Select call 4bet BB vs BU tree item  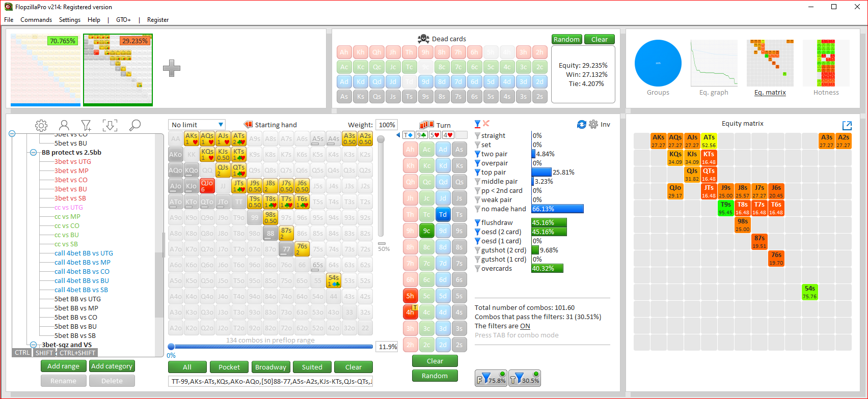pyautogui.click(x=82, y=281)
